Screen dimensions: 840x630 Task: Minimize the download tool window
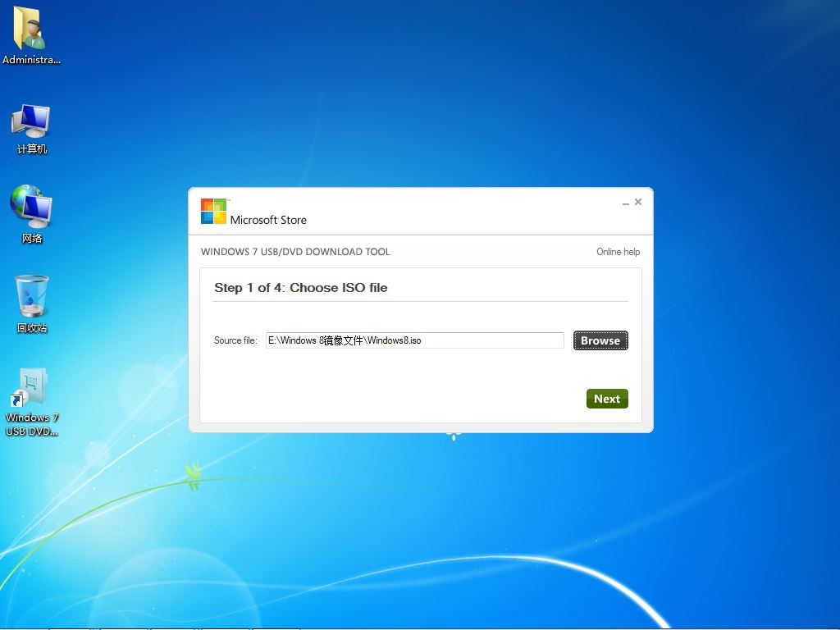pyautogui.click(x=625, y=203)
